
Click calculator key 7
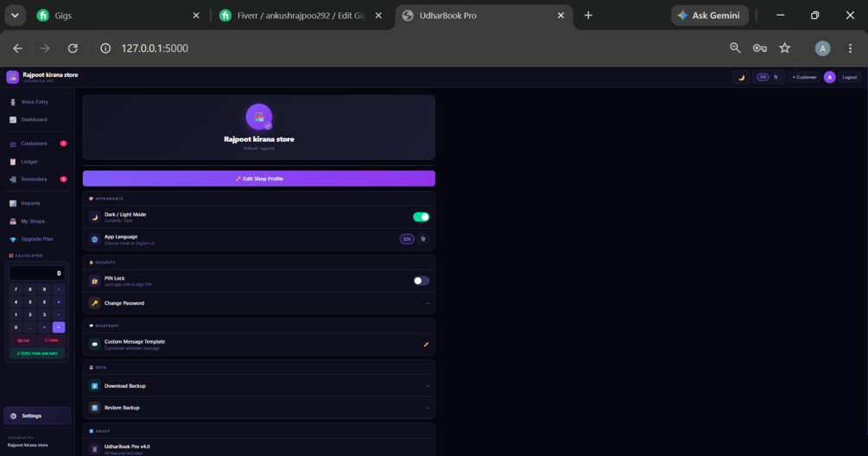pos(16,288)
